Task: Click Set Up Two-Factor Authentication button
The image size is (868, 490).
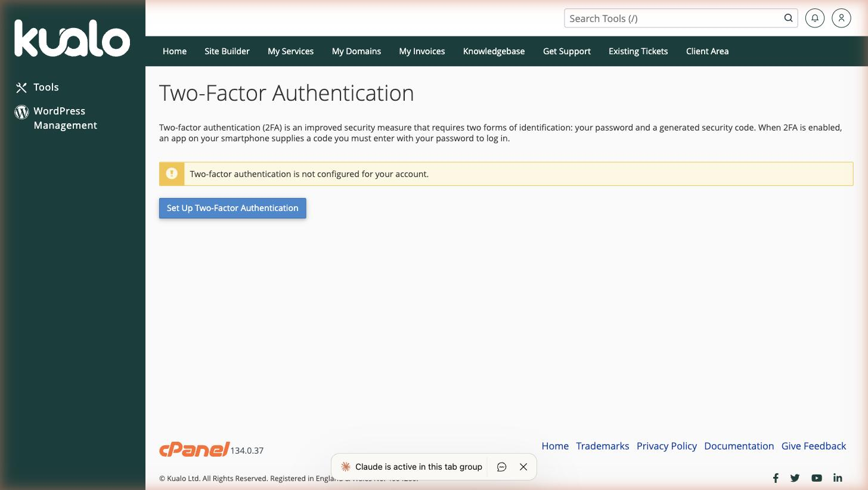Action: click(x=232, y=208)
